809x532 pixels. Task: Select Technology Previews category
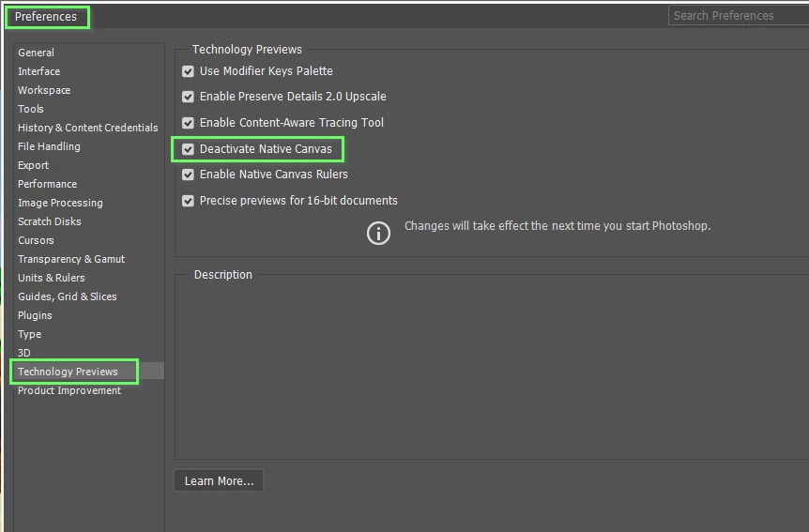point(69,372)
